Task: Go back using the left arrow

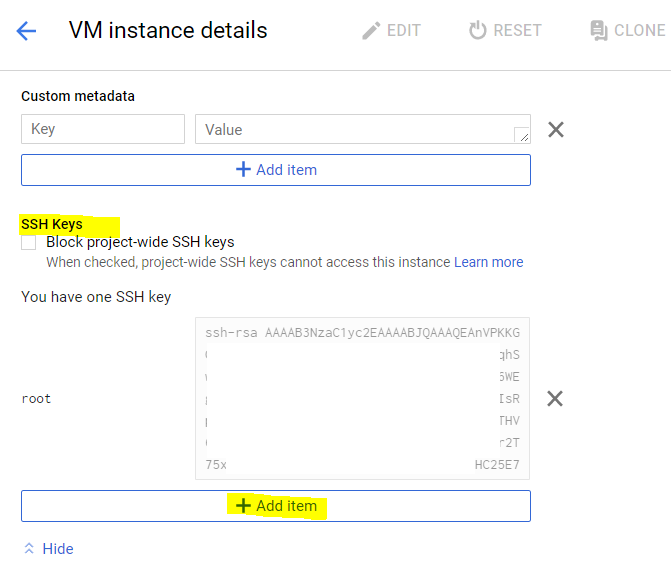Action: click(x=26, y=31)
